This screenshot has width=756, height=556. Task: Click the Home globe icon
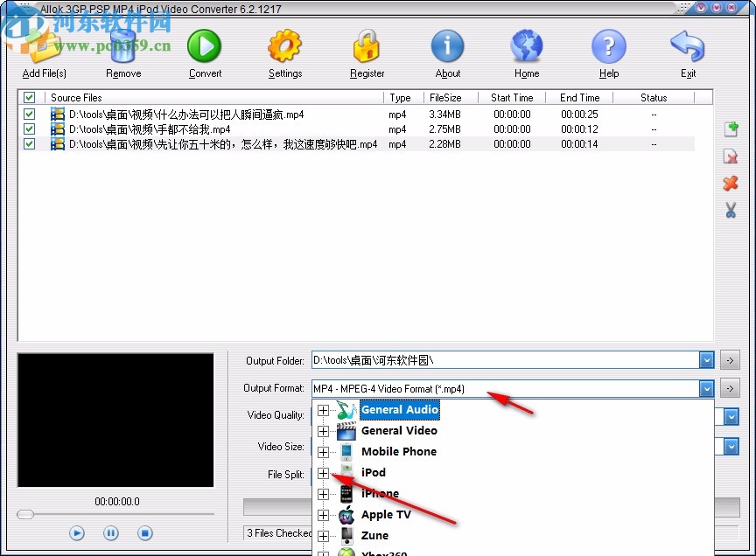point(526,45)
